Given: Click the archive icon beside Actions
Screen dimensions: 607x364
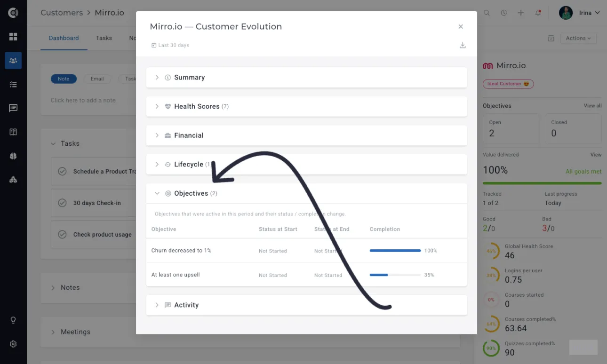Looking at the screenshot, I should pyautogui.click(x=551, y=39).
